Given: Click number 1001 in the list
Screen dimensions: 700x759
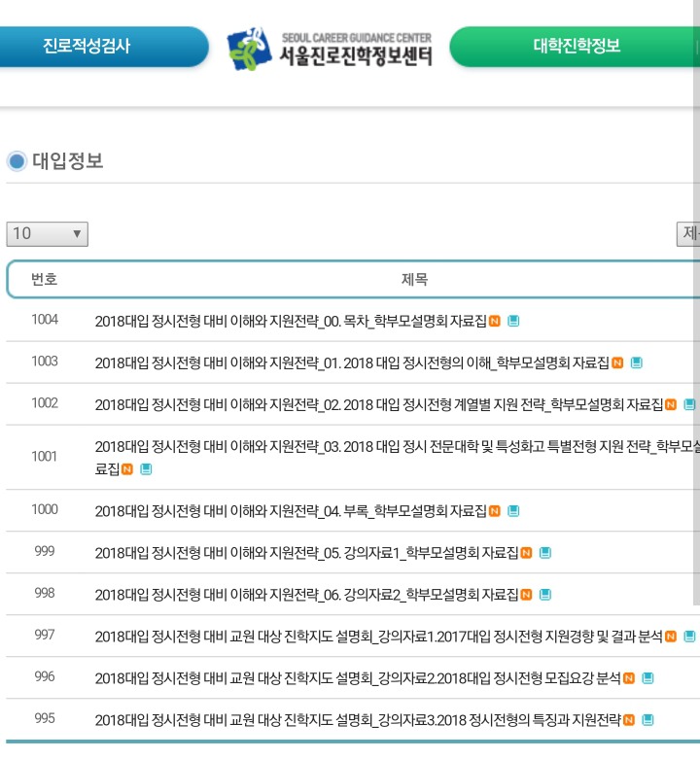Looking at the screenshot, I should pos(45,456).
